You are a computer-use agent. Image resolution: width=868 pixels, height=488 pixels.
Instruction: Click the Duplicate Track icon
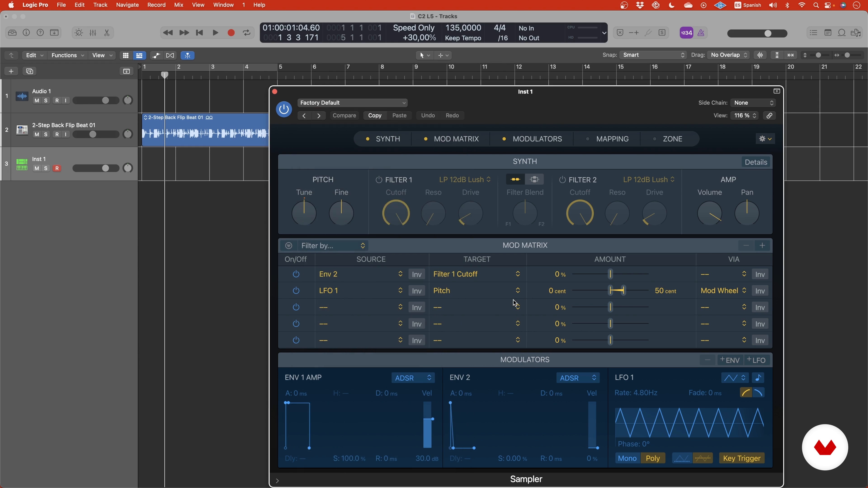click(30, 71)
